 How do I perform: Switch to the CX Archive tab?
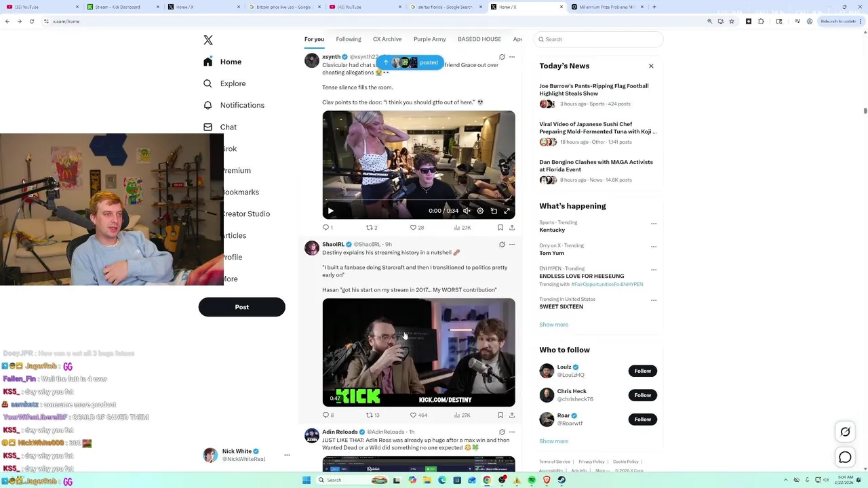(x=387, y=39)
